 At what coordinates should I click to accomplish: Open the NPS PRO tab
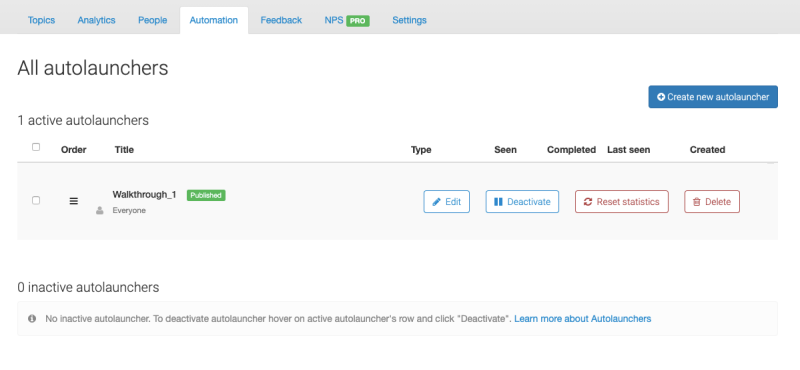[347, 20]
